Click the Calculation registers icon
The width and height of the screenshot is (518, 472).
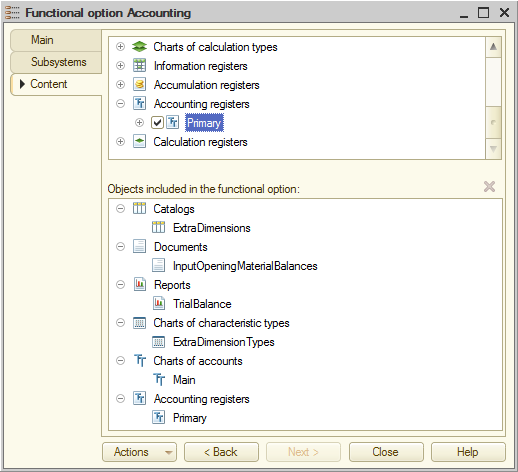coord(139,142)
